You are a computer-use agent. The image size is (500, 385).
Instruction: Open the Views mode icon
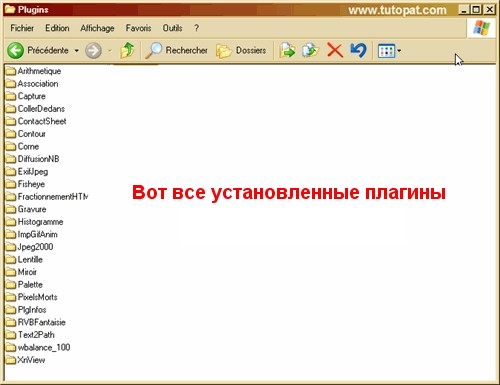click(386, 51)
